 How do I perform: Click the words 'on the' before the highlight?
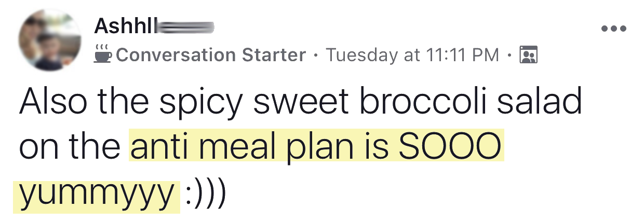coord(70,147)
